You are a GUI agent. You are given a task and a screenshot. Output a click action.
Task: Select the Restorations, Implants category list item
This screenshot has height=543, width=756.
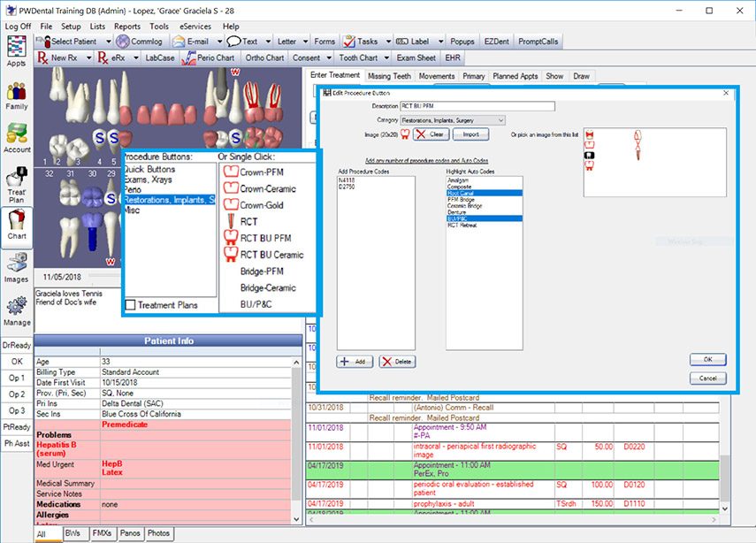[169, 200]
